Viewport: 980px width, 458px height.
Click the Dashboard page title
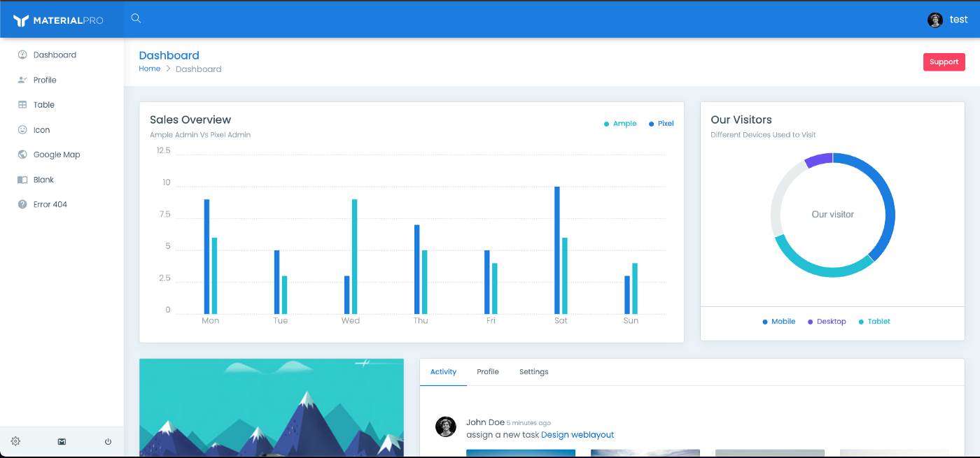[169, 55]
